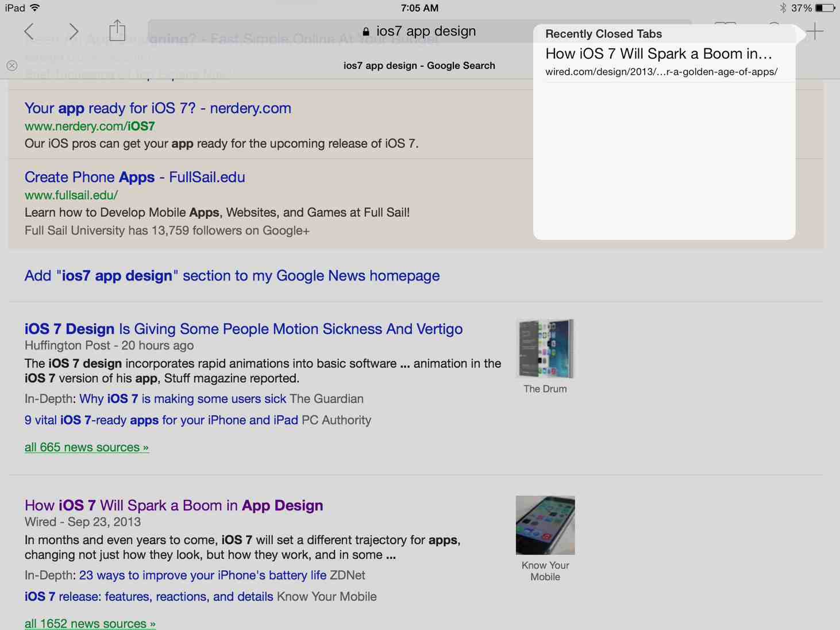Select the ios7 app design - Google Search tab

coord(419,66)
